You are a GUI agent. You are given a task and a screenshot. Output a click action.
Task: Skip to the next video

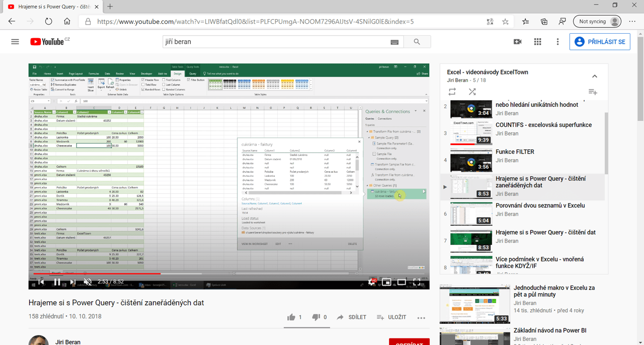tap(72, 282)
